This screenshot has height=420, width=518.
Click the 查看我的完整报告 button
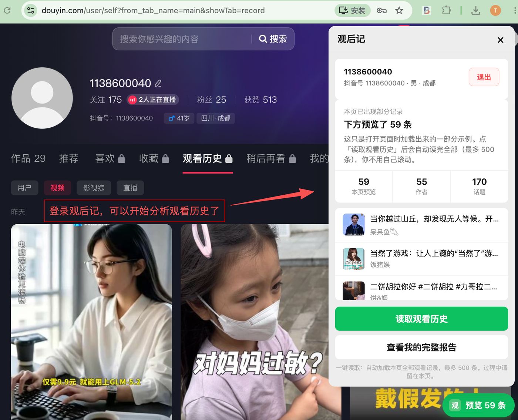pyautogui.click(x=421, y=347)
